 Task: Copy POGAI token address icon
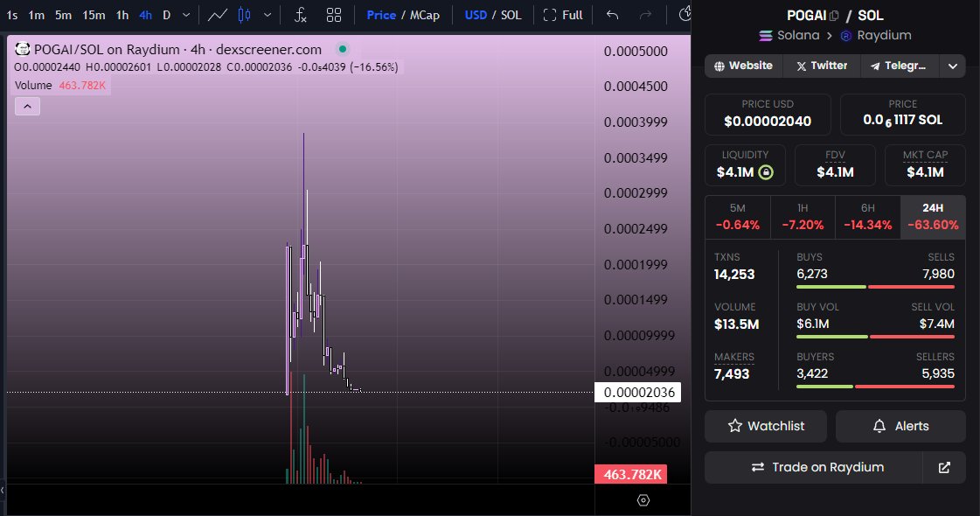(834, 16)
